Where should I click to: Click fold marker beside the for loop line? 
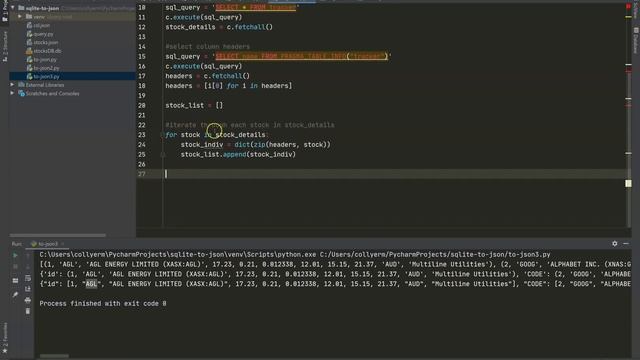[x=163, y=135]
